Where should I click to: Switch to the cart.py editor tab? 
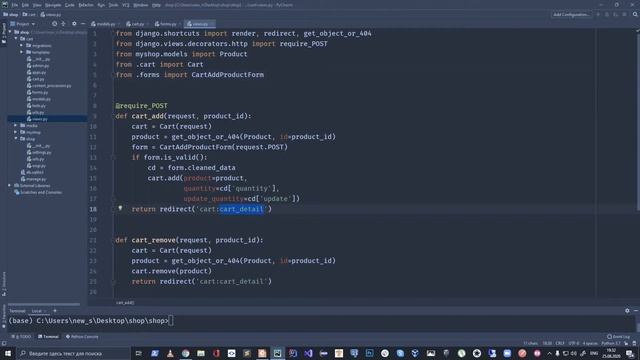(x=136, y=24)
